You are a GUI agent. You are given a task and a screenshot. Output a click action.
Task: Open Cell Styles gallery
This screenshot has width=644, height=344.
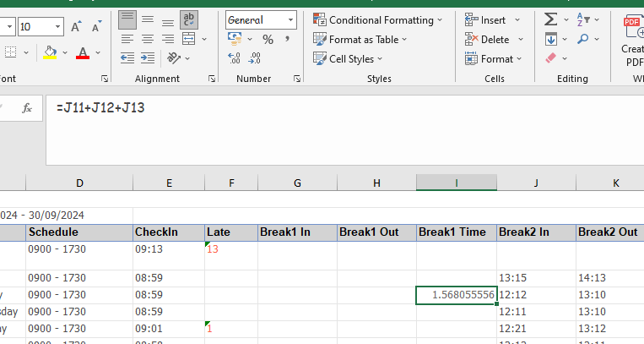[x=348, y=59]
